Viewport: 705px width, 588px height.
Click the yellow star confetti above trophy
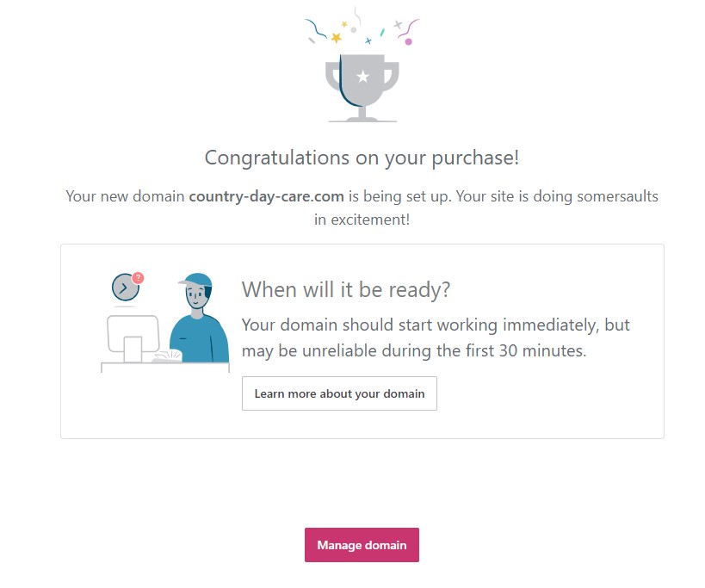(x=336, y=37)
